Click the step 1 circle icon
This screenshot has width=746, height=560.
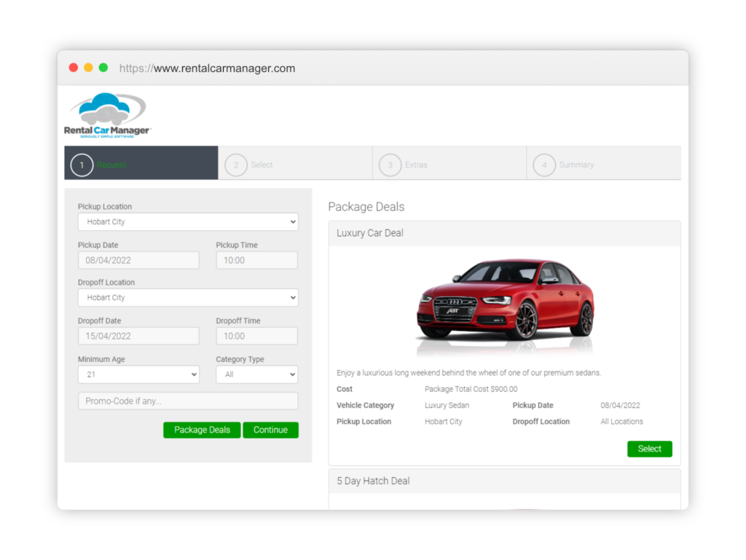pos(82,165)
